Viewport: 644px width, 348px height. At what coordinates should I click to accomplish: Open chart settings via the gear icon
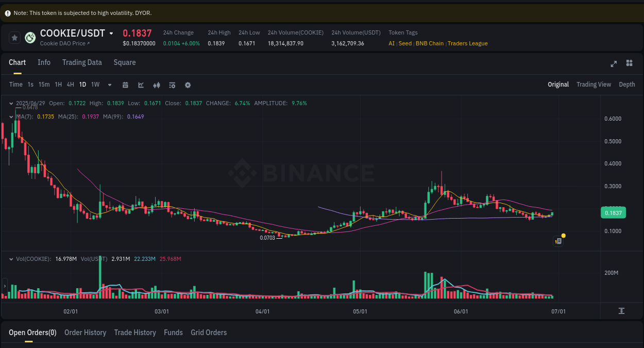(x=188, y=85)
